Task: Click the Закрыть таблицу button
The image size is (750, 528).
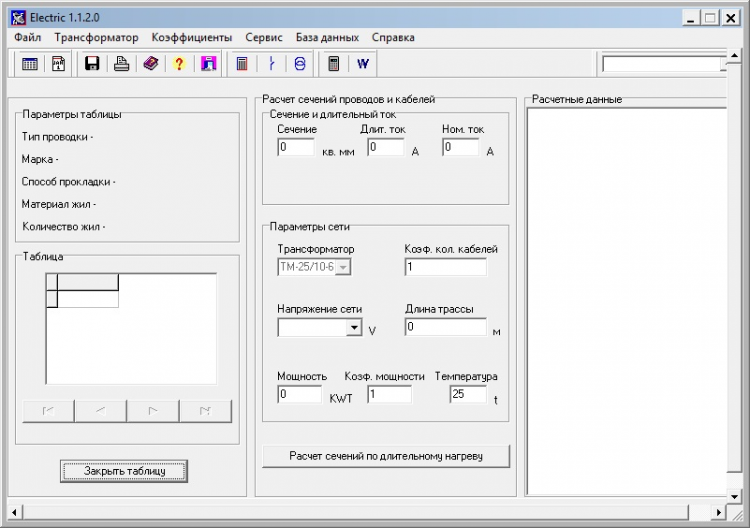Action: [124, 471]
